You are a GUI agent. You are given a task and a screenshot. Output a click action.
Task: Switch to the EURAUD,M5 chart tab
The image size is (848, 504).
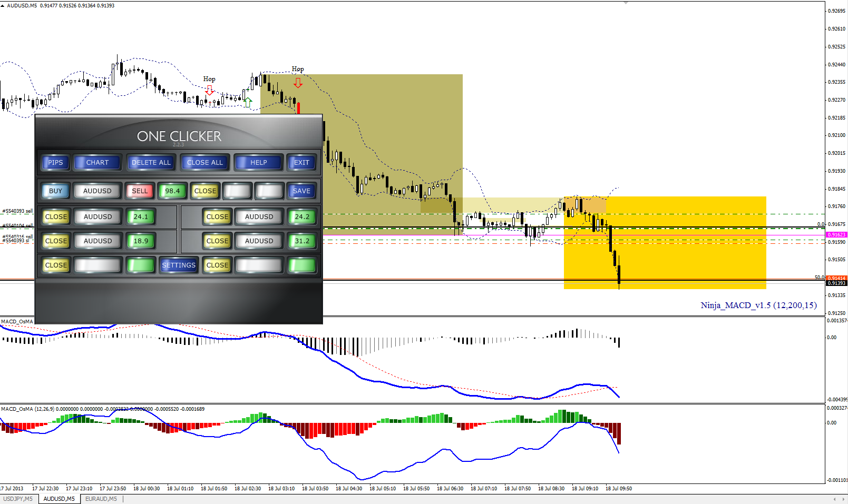(x=101, y=499)
